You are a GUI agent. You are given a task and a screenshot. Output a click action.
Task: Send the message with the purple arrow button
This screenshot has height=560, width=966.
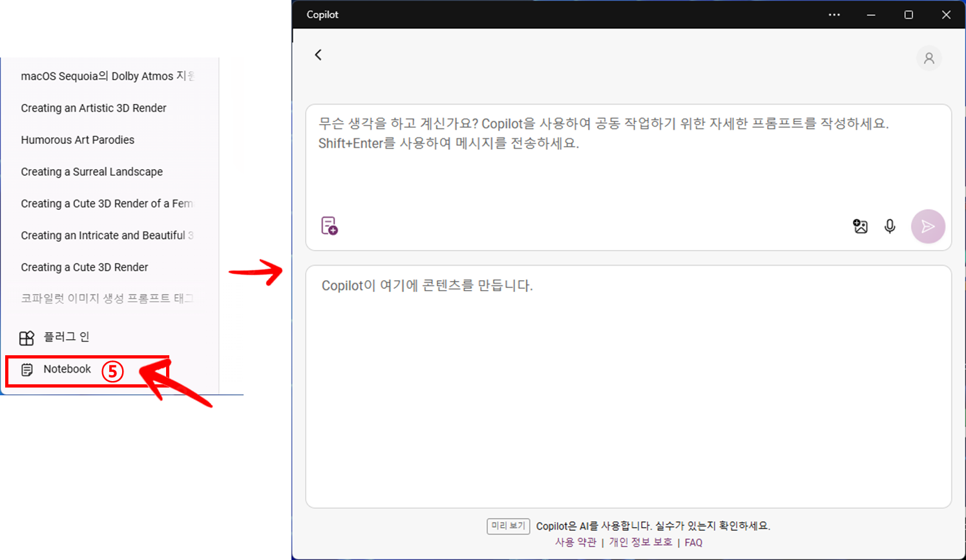point(928,227)
